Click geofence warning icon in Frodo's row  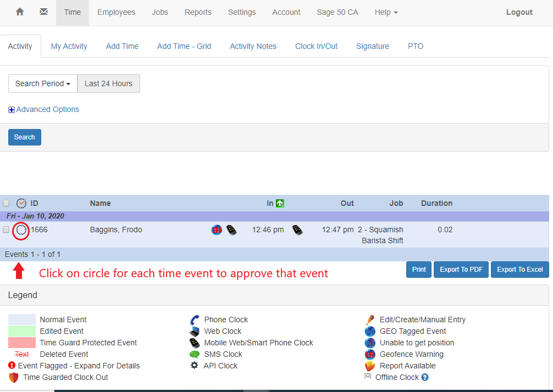click(217, 230)
